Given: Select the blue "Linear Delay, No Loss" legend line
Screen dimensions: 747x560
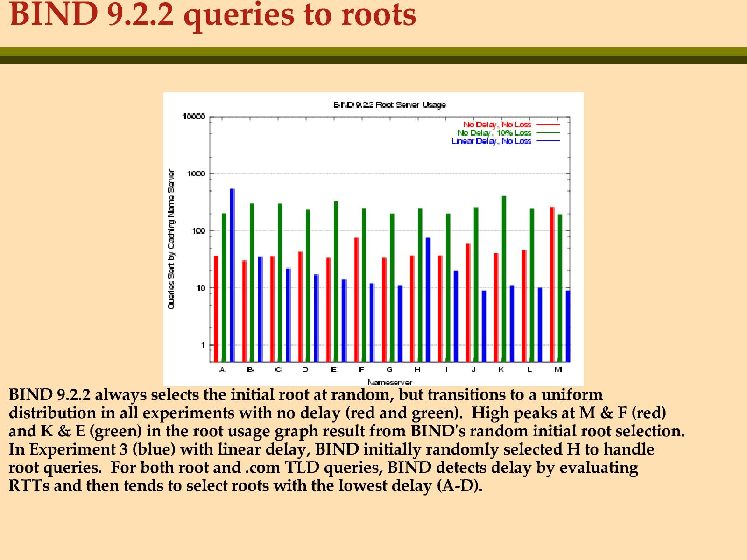Looking at the screenshot, I should coord(548,141).
